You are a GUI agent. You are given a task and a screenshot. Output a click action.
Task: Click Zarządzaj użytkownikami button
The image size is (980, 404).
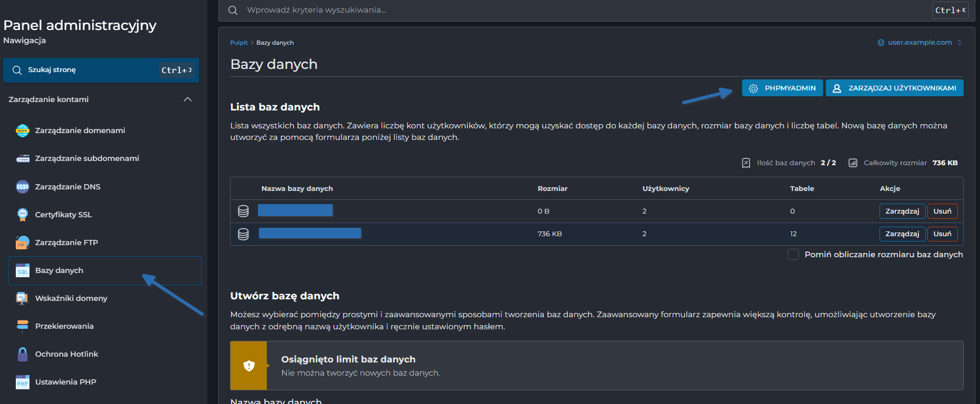point(894,88)
